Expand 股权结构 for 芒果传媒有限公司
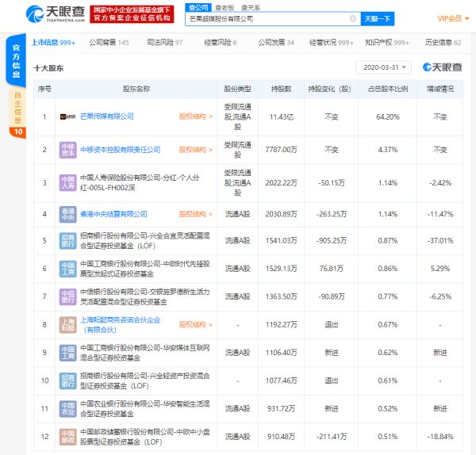Image resolution: width=476 pixels, height=455 pixels. [196, 117]
